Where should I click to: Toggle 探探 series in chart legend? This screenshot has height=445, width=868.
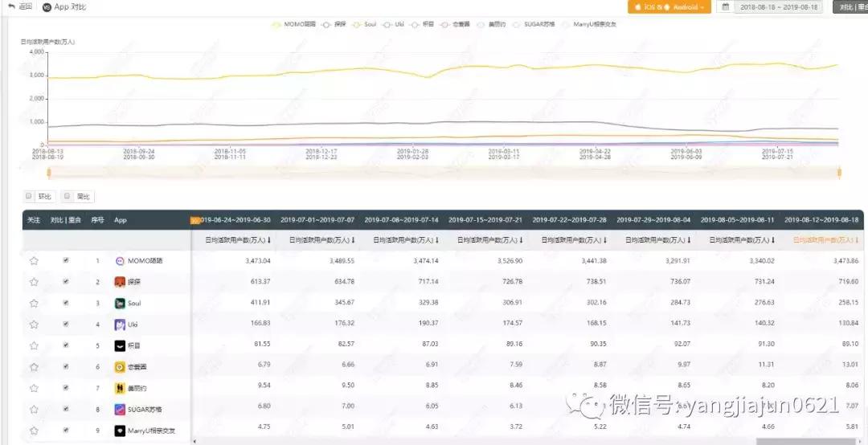click(x=334, y=24)
